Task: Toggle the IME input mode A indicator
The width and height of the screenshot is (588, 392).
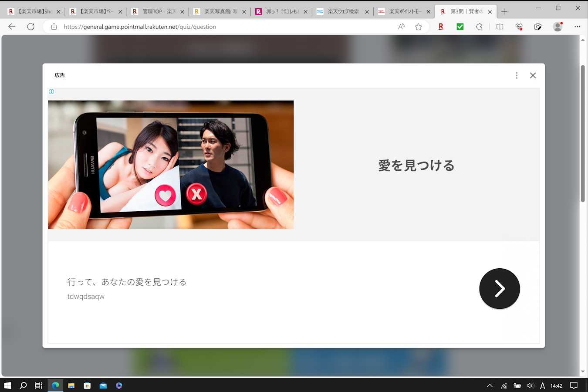Action: (x=543, y=385)
